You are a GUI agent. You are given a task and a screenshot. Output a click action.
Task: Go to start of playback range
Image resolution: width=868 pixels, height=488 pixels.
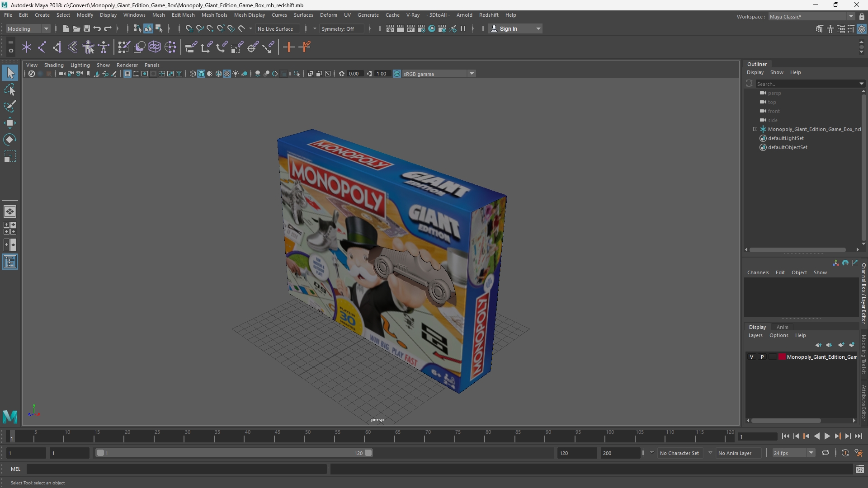tap(785, 436)
